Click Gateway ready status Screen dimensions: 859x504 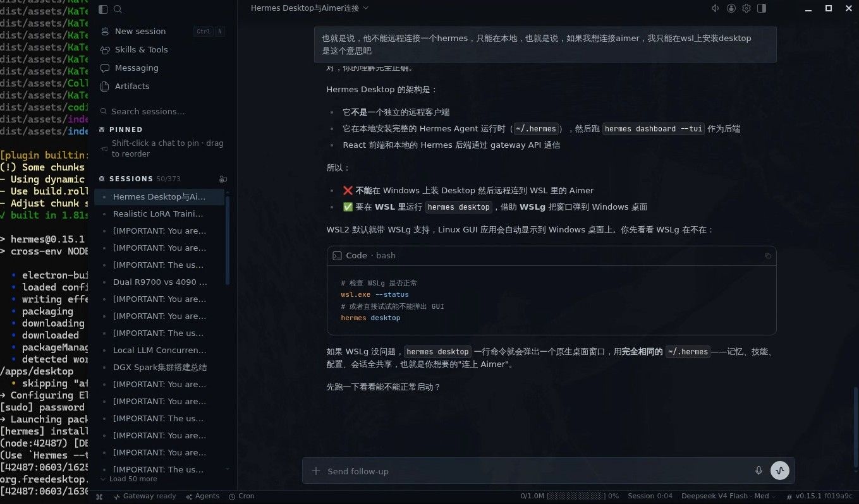(x=145, y=496)
